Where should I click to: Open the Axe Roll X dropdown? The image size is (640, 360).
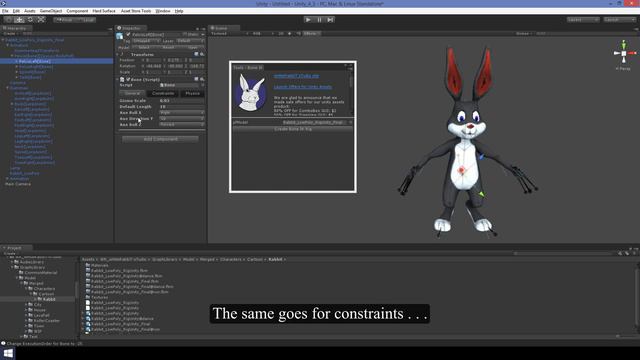(182, 112)
